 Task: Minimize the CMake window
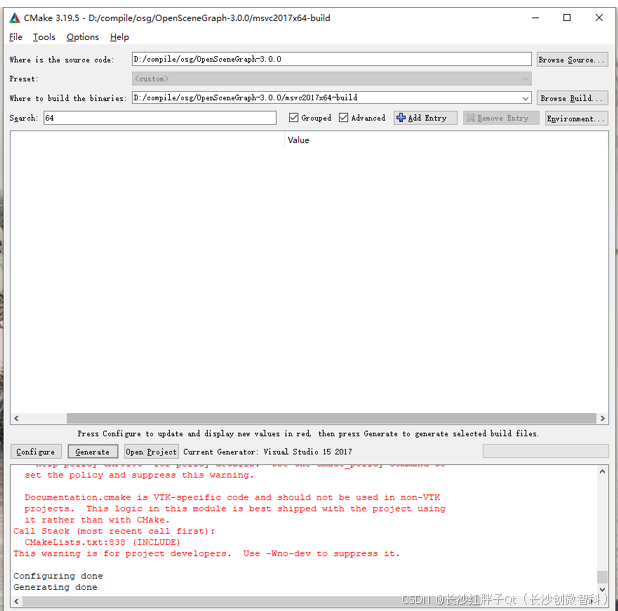535,18
